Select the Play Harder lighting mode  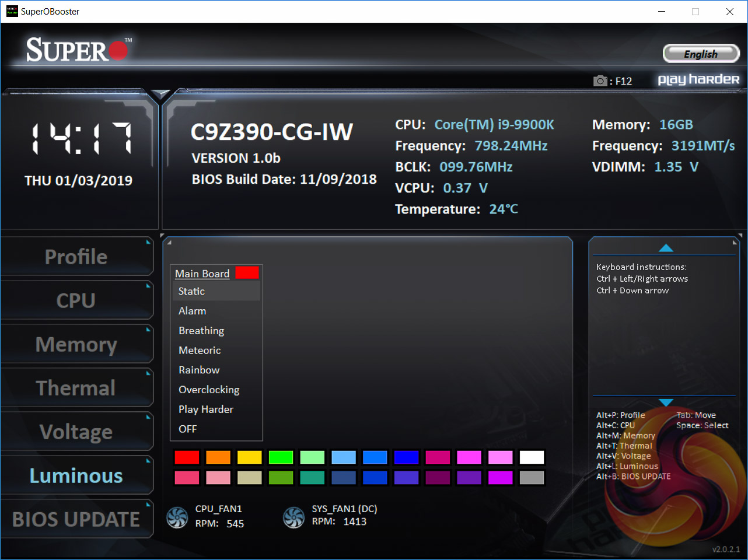click(x=216, y=409)
